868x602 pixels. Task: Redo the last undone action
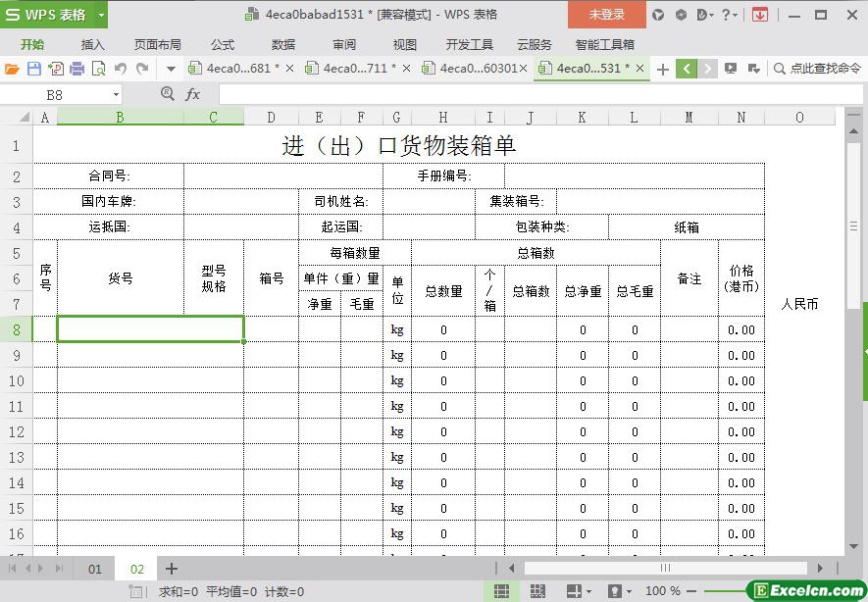pyautogui.click(x=142, y=69)
